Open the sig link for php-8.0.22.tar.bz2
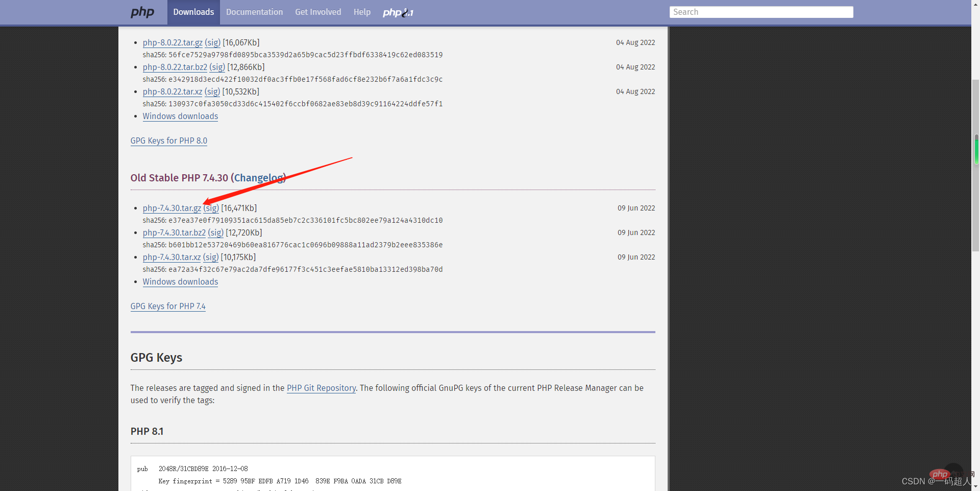This screenshot has height=491, width=980. coord(217,67)
